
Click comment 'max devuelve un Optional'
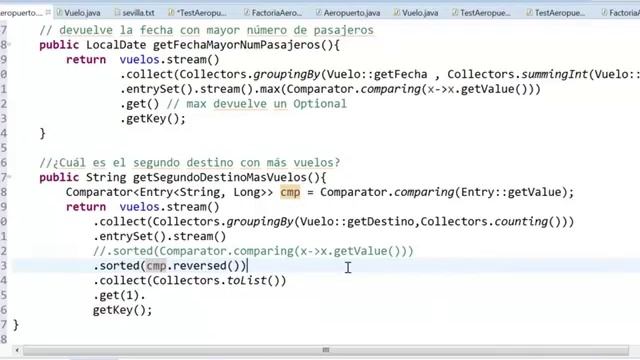click(x=267, y=104)
